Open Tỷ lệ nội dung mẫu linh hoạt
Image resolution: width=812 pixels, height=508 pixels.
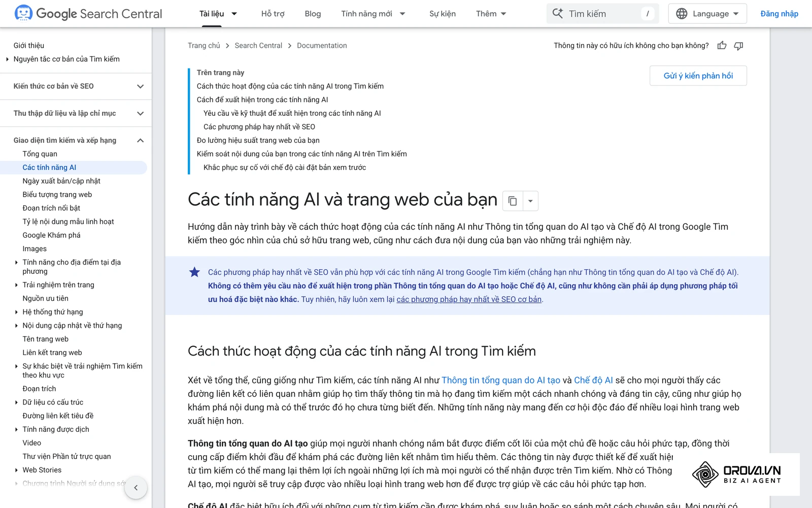coord(68,221)
